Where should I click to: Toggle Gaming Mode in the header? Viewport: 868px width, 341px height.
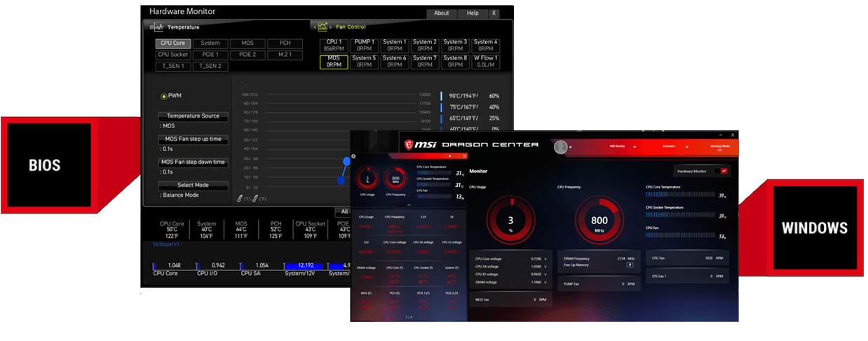coord(720,148)
